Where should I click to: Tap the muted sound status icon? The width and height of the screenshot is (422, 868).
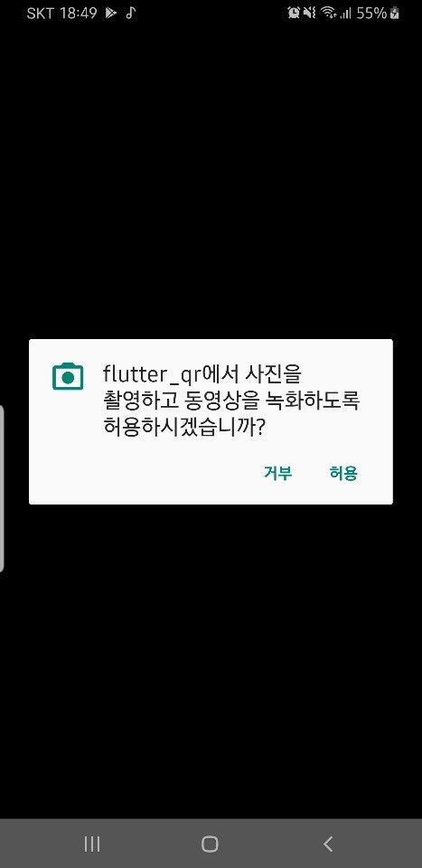click(x=310, y=14)
